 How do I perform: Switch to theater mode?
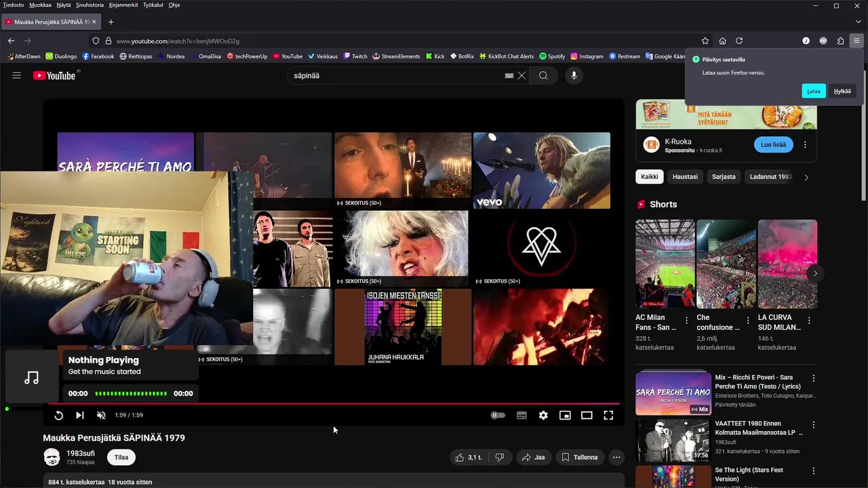tap(587, 415)
